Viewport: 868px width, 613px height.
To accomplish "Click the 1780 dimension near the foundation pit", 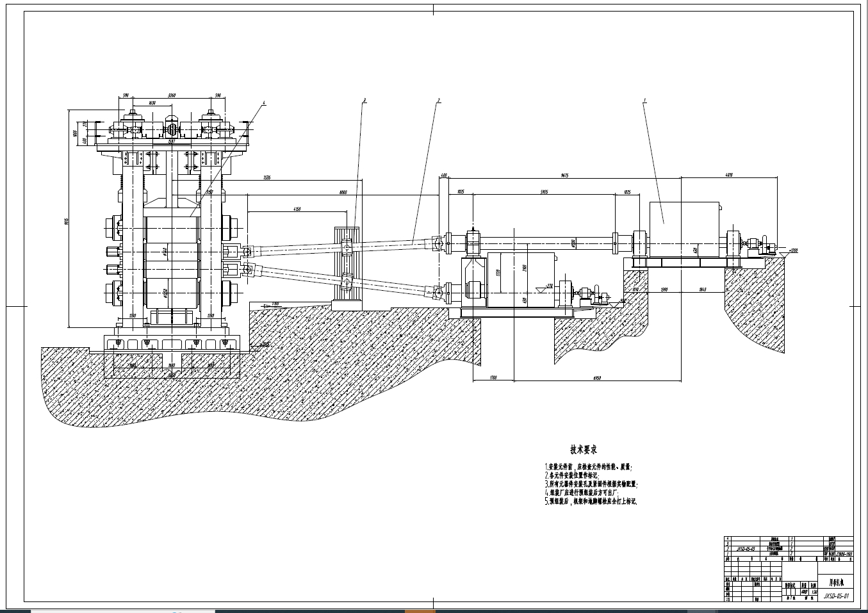I will pos(493,377).
